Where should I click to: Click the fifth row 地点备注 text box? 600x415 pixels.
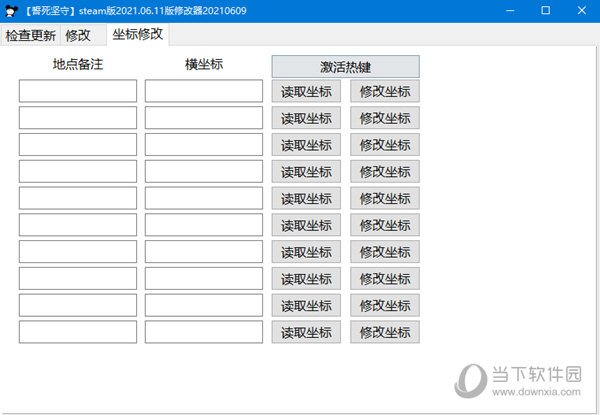78,198
